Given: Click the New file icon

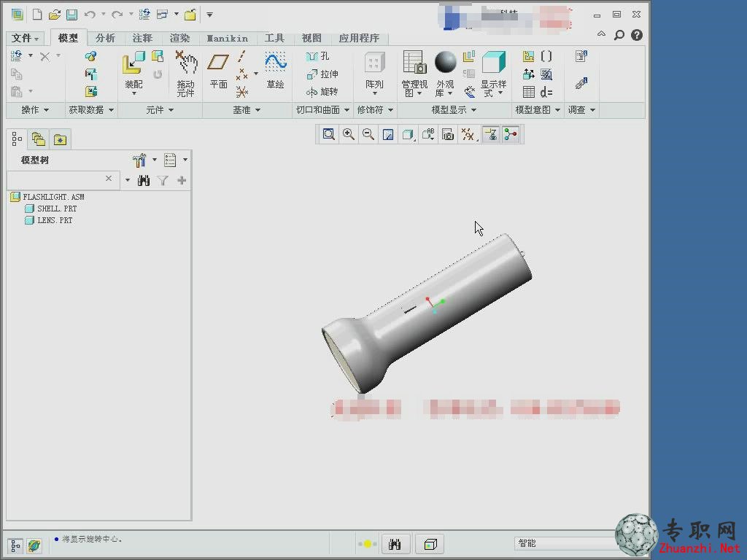Looking at the screenshot, I should point(36,15).
